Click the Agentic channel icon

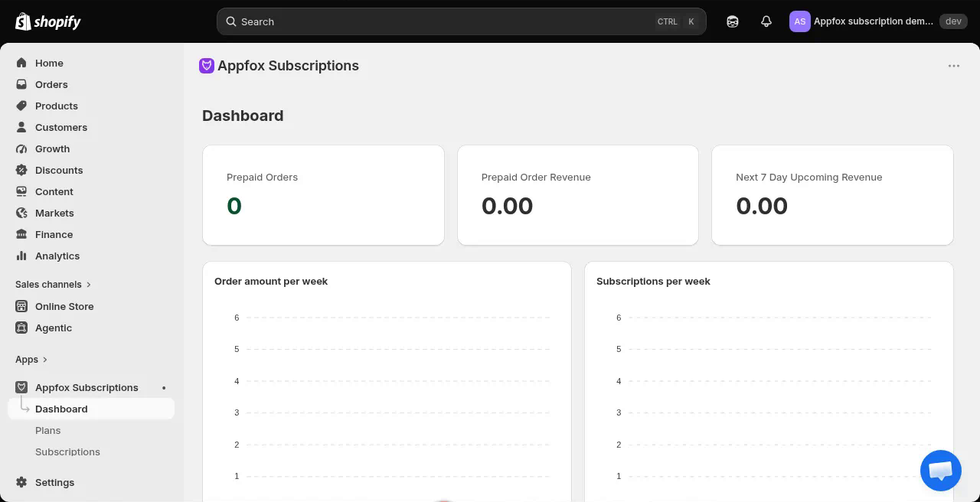tap(21, 328)
